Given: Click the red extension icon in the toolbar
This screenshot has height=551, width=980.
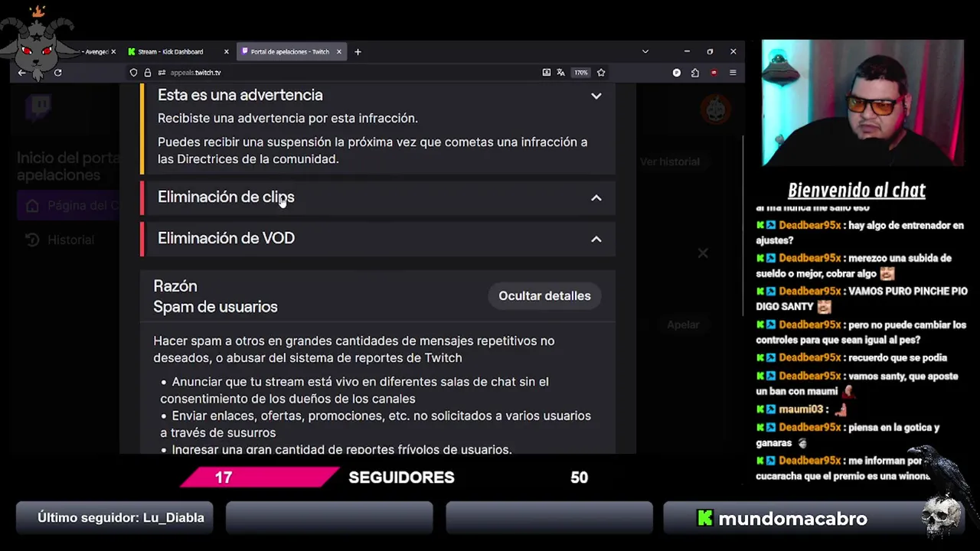Looking at the screenshot, I should coord(714,73).
